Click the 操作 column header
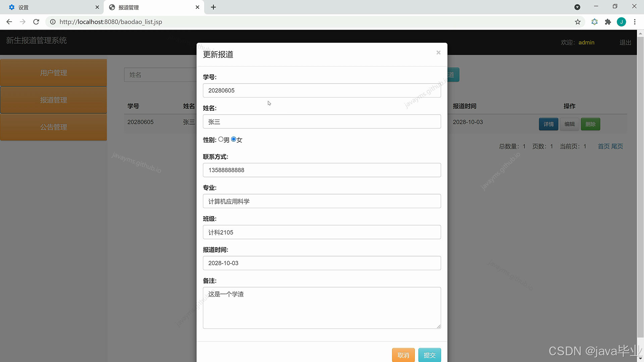Image resolution: width=644 pixels, height=362 pixels. (569, 106)
